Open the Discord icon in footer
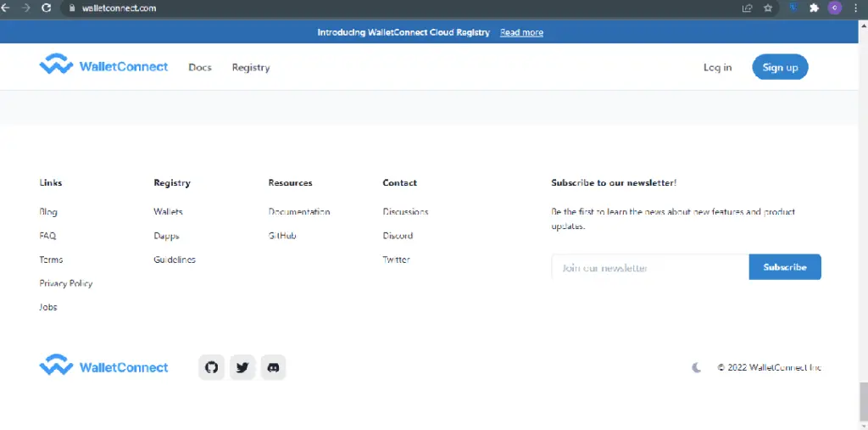The image size is (868, 430). (273, 367)
